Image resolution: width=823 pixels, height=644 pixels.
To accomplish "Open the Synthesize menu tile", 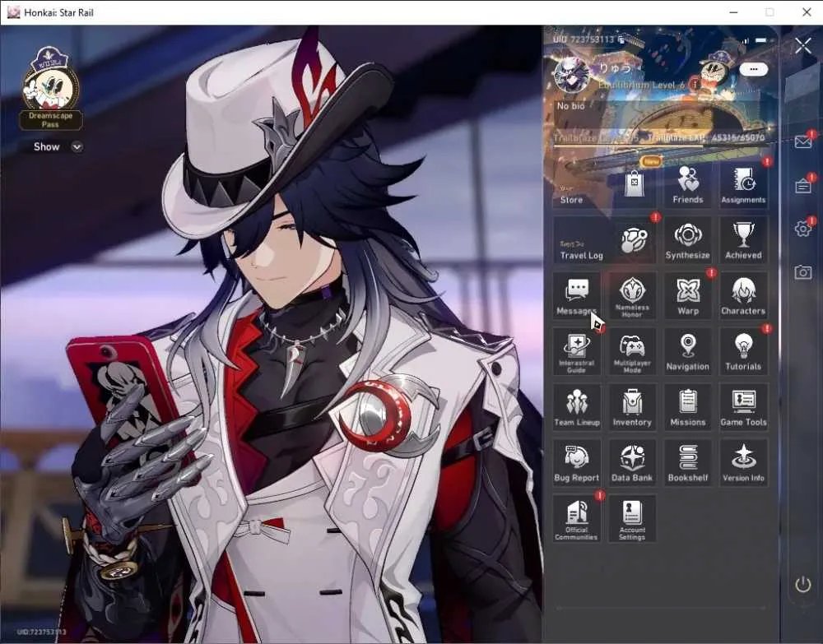I will pos(687,241).
